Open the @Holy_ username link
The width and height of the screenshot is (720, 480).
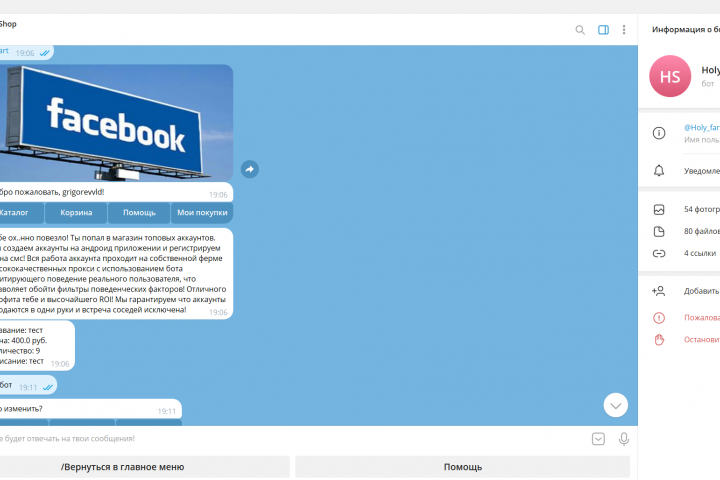[702, 128]
